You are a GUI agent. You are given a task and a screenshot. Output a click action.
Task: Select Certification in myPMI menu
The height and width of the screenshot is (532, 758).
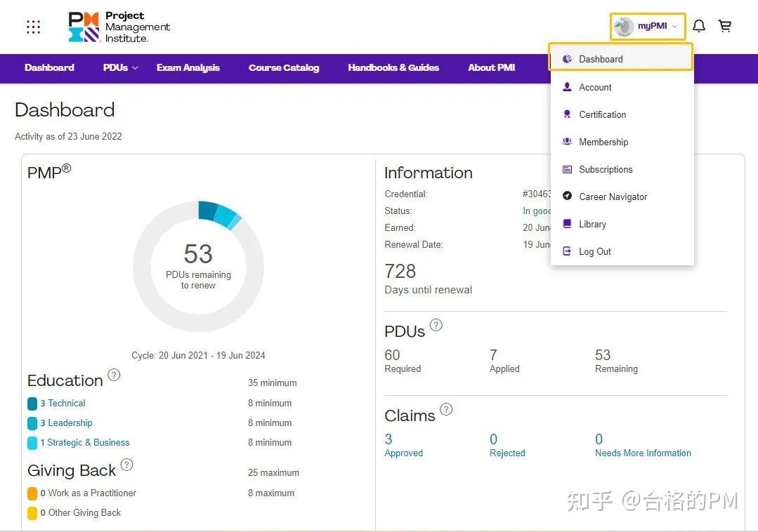(x=622, y=114)
